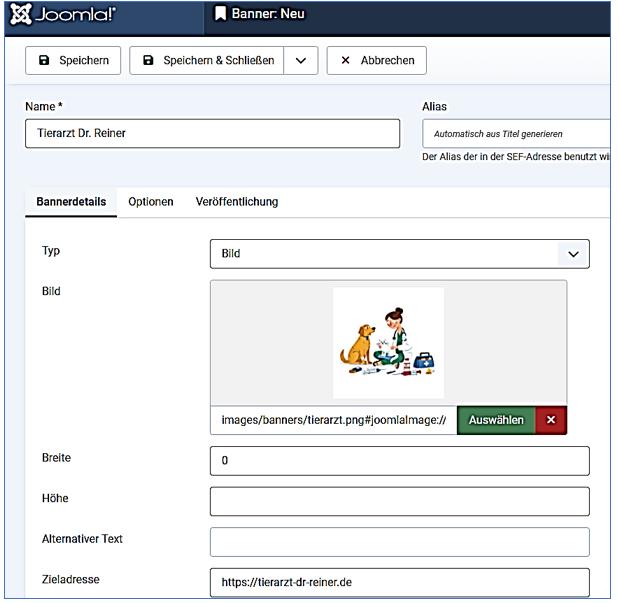619x603 pixels.
Task: Click the Zieladresse URL field
Action: click(x=399, y=581)
